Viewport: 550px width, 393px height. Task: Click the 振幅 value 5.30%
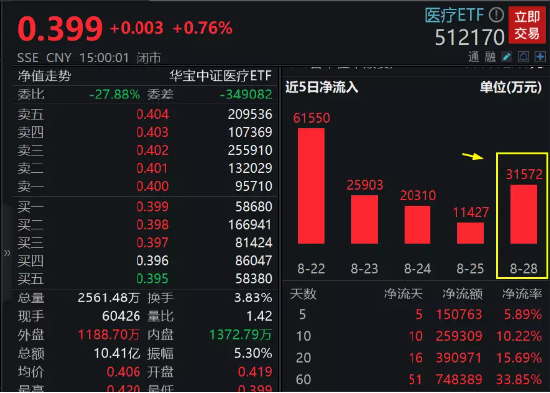tap(253, 353)
